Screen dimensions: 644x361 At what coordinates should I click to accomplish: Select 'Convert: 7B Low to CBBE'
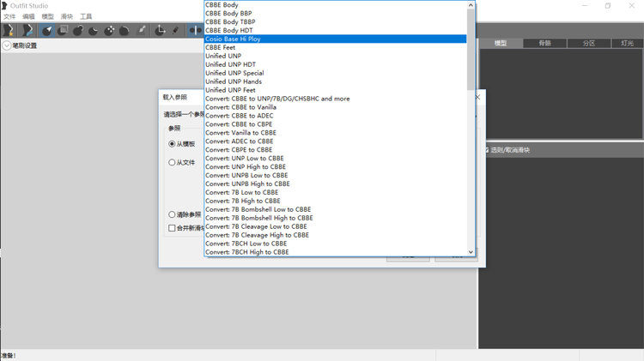[336, 192]
